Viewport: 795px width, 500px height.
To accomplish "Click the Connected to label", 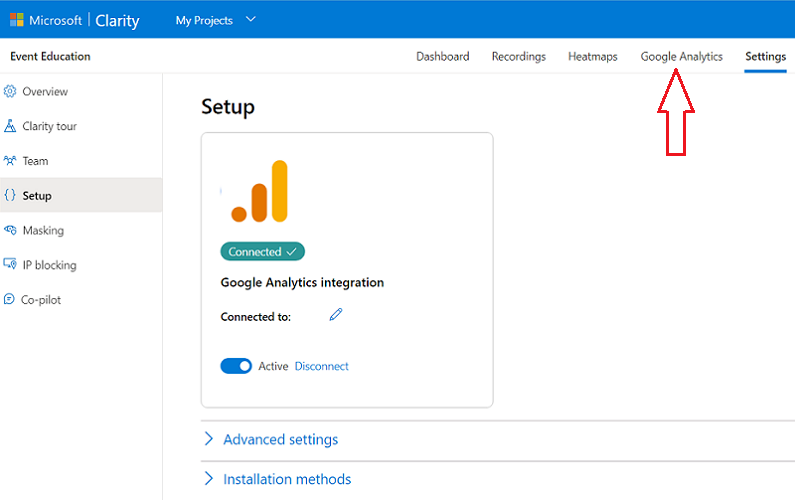I will pyautogui.click(x=256, y=317).
